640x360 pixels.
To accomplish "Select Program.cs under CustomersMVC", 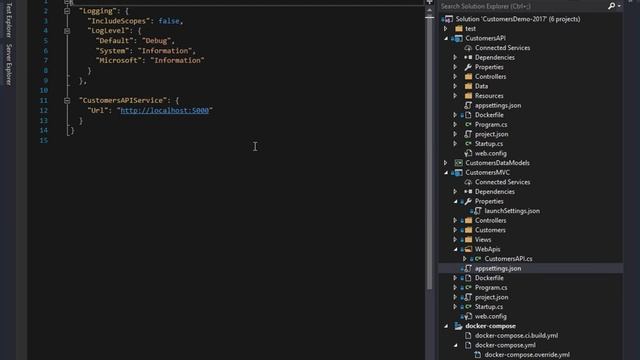I will click(x=491, y=288).
